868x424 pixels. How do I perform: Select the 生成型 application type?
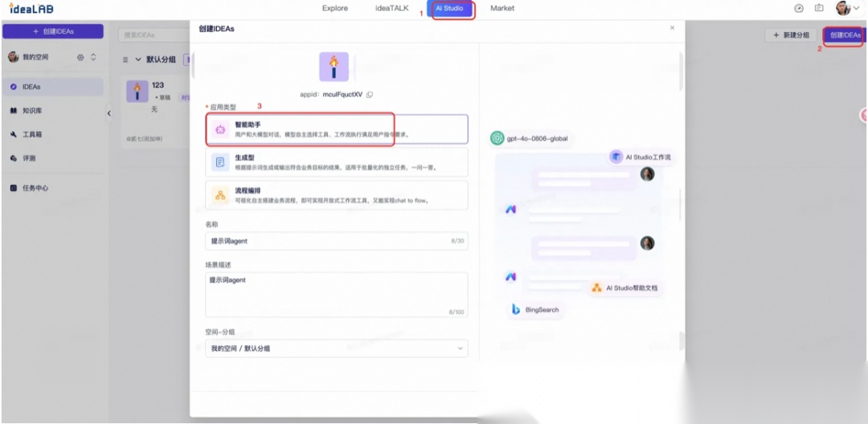pyautogui.click(x=337, y=162)
